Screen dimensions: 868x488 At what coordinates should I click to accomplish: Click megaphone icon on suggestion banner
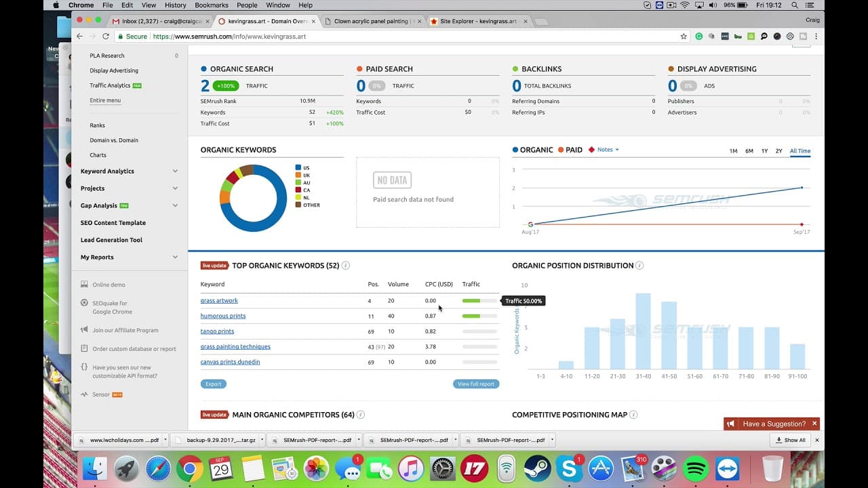(x=731, y=424)
